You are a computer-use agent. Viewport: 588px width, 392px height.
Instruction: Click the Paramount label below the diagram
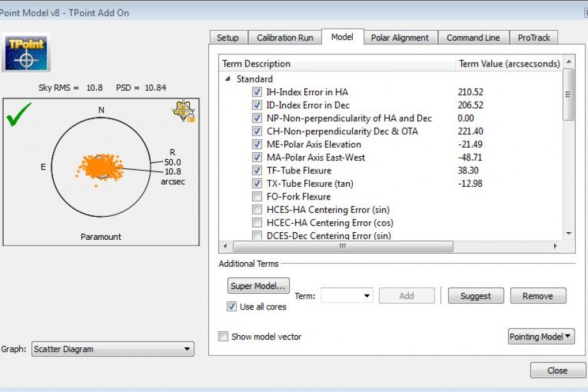(101, 237)
